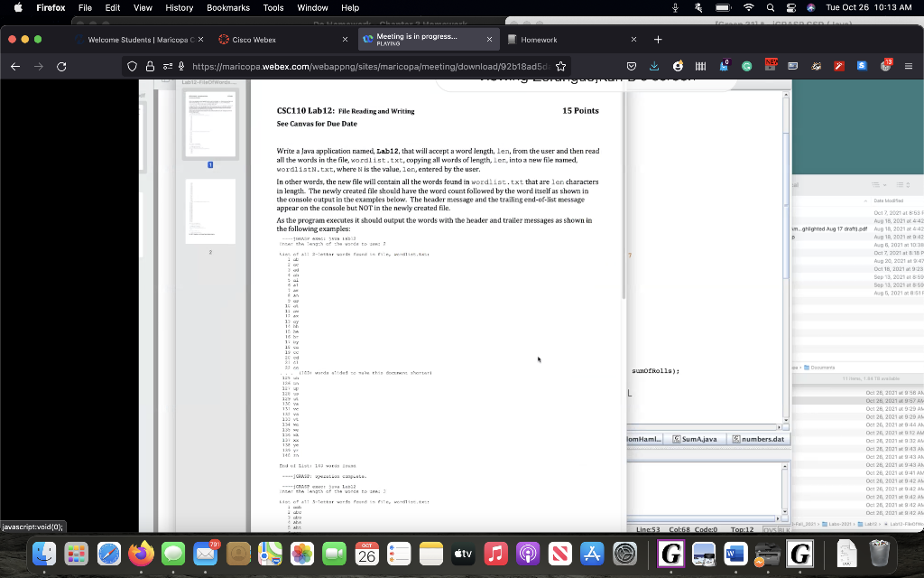Select page 2 thumbnail in sidebar
The image size is (924, 578).
pos(210,211)
